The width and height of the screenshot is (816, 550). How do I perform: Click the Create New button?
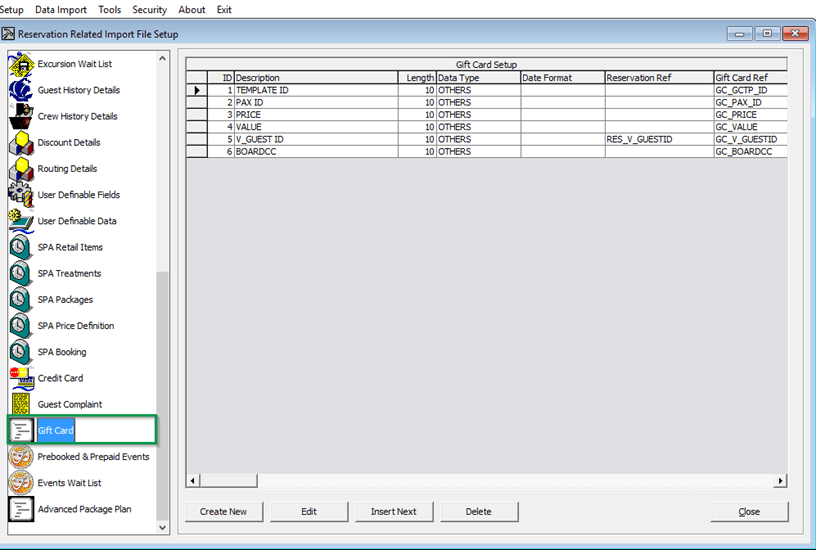click(224, 511)
